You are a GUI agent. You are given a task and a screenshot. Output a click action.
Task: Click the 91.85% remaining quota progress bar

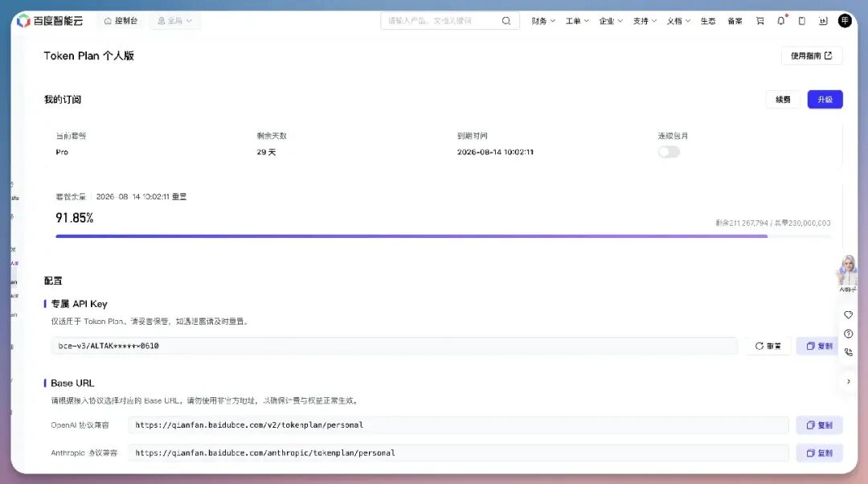[443, 236]
